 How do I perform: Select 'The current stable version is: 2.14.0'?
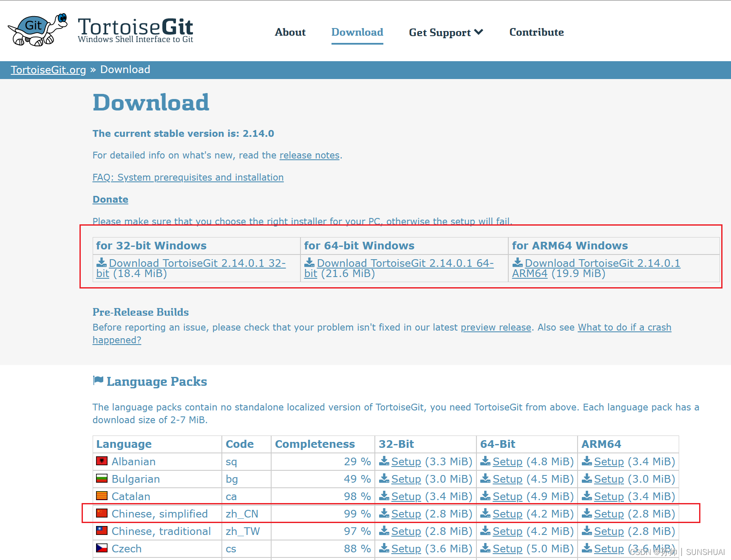pos(183,134)
